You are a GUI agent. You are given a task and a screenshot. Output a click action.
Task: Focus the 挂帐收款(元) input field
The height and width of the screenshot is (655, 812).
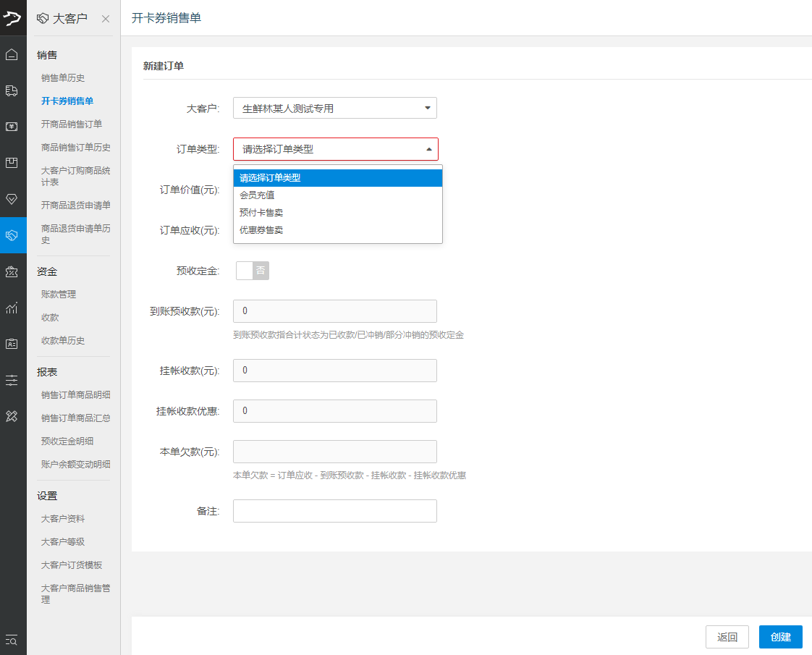335,371
